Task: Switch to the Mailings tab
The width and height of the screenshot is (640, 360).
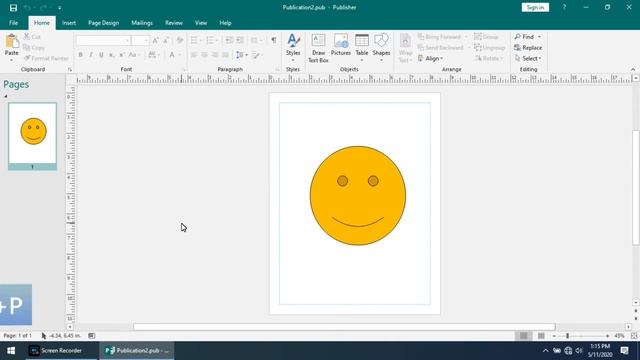Action: (142, 23)
